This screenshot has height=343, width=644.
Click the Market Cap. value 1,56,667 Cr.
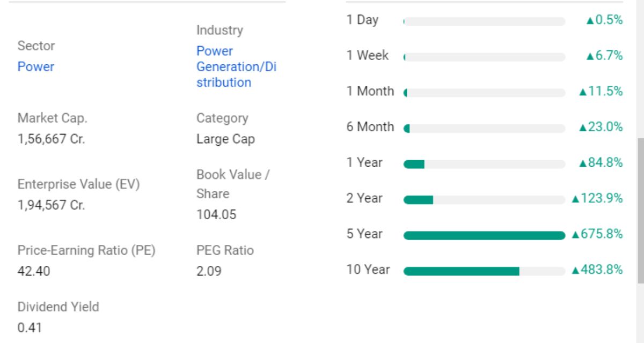[x=51, y=139]
